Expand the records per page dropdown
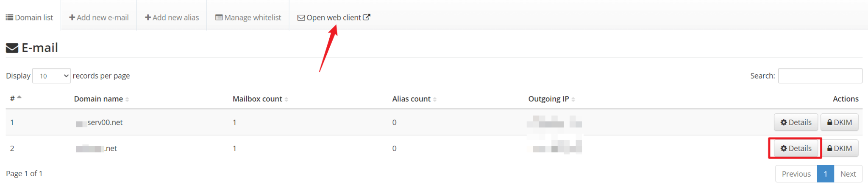Screen dimensions: 868x189 tap(51, 76)
